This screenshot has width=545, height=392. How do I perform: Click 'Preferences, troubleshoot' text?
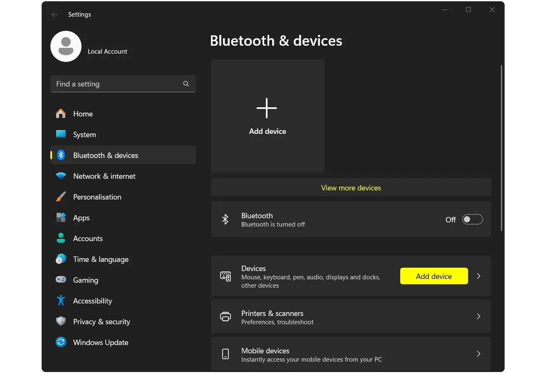(277, 322)
